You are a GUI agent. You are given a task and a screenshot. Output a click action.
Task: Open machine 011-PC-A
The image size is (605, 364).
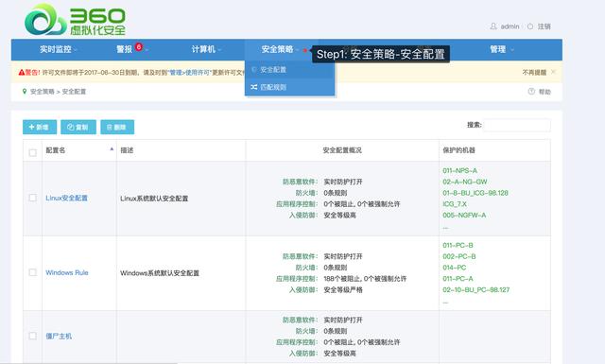458,278
